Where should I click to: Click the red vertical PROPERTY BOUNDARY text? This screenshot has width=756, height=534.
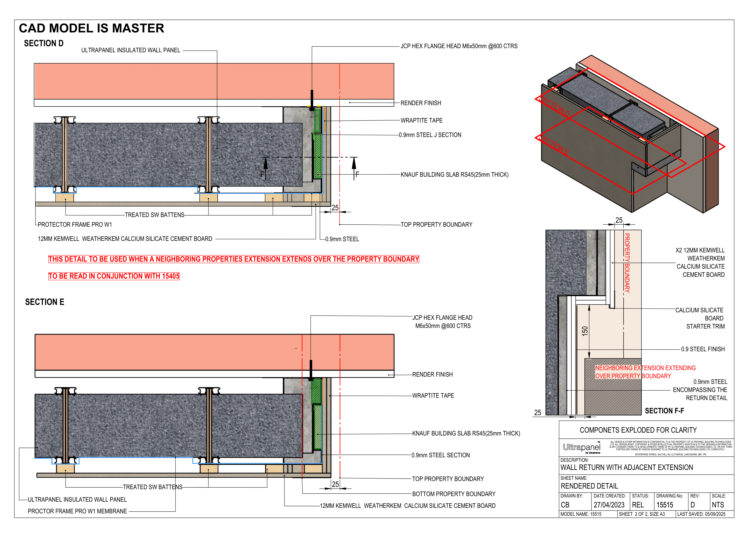point(627,263)
